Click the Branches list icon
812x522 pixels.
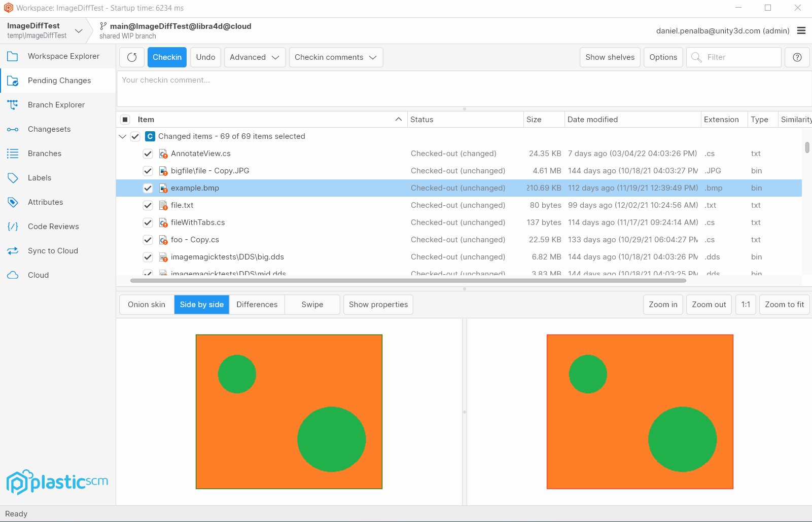pyautogui.click(x=13, y=153)
